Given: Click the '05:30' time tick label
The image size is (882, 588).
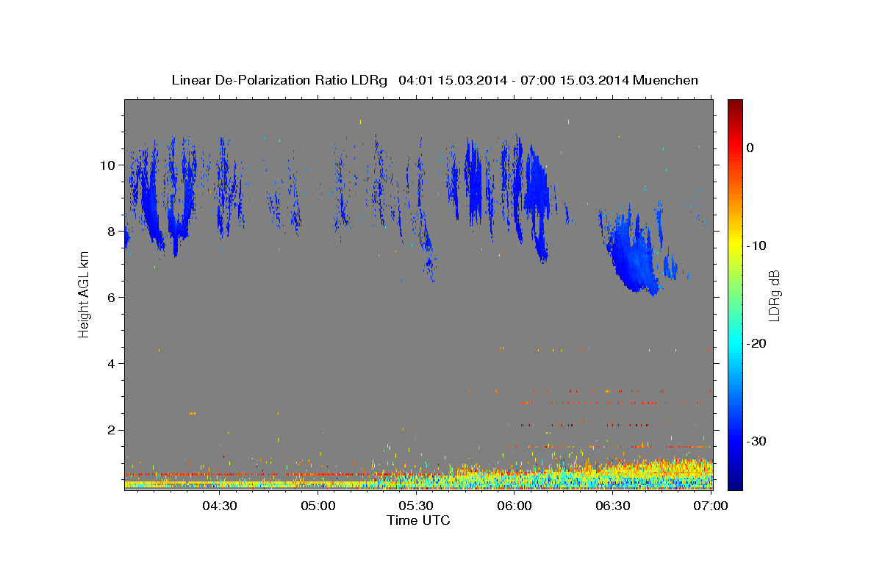Looking at the screenshot, I should pos(416,506).
